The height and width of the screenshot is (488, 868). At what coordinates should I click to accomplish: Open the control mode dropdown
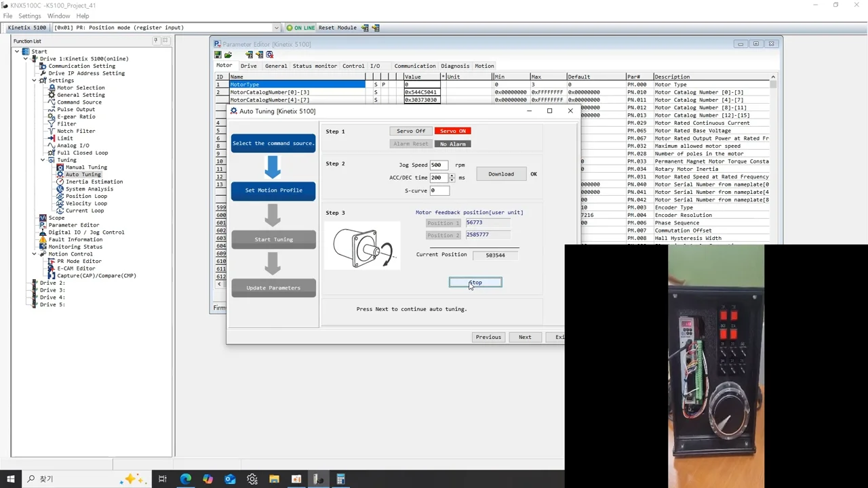[x=276, y=28]
